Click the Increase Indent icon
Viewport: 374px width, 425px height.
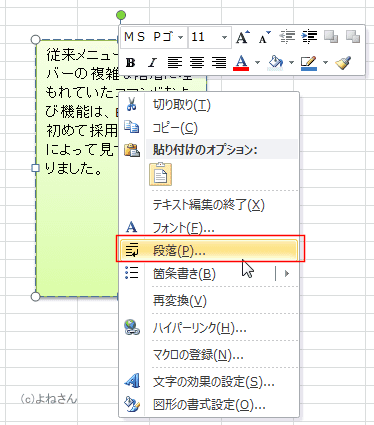coord(309,37)
